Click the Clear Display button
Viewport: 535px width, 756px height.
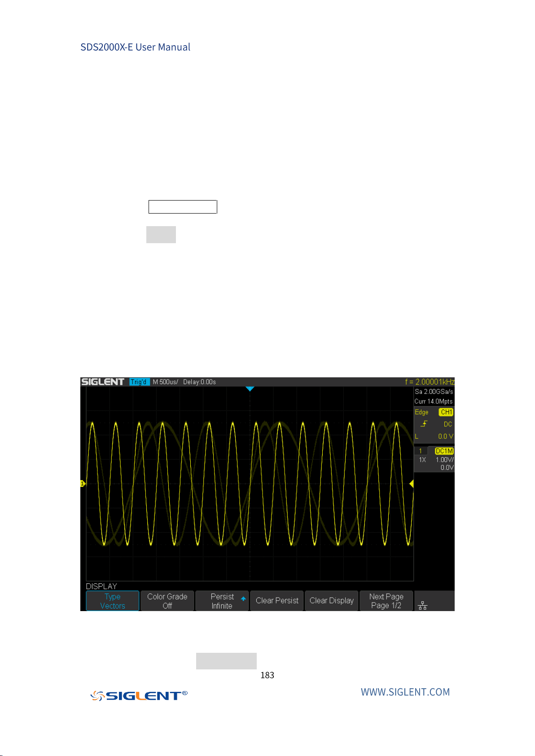[x=332, y=601]
